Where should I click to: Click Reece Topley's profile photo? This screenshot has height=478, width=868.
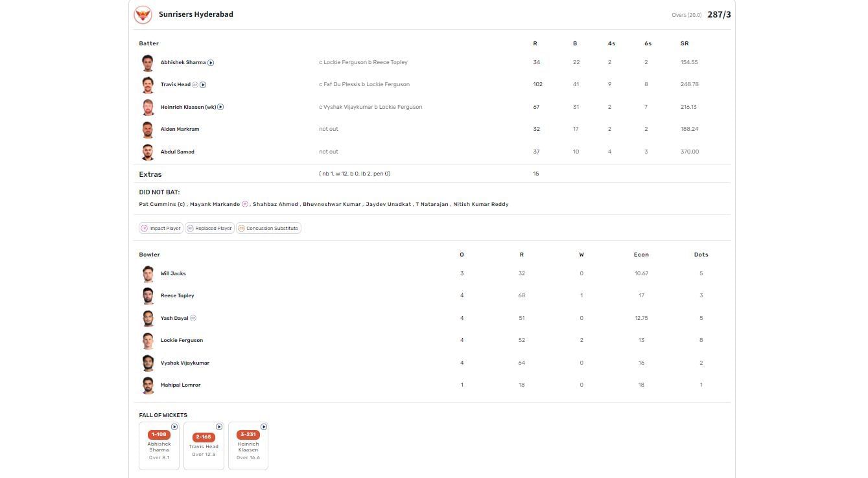tap(148, 295)
